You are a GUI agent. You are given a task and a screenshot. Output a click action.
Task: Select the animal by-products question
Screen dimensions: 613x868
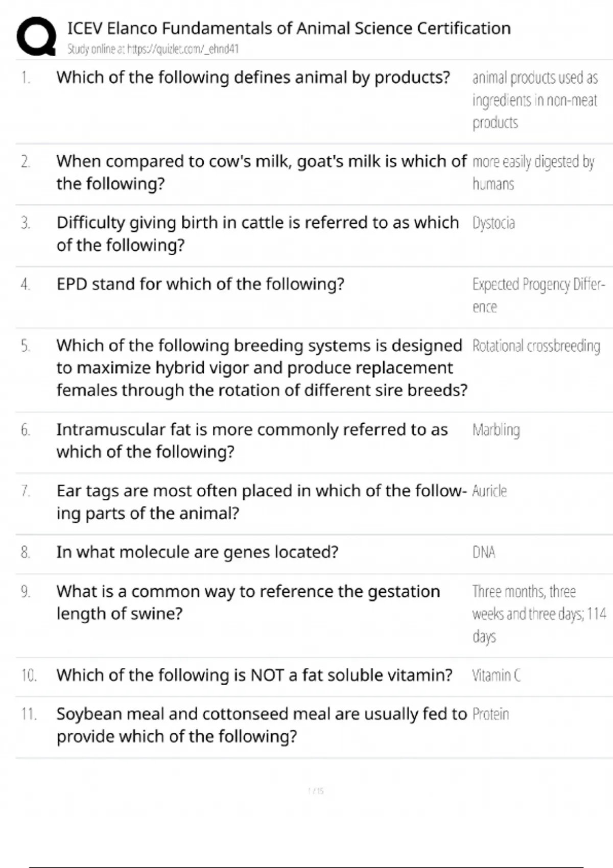253,78
